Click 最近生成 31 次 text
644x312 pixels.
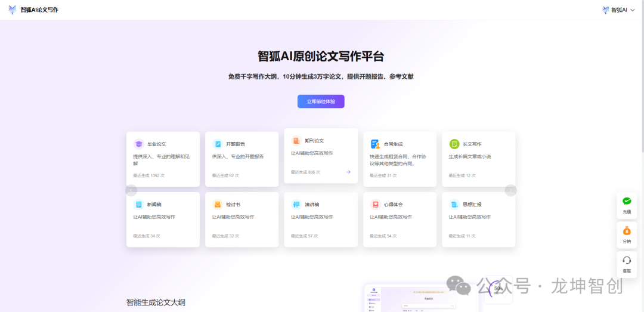pyautogui.click(x=383, y=175)
